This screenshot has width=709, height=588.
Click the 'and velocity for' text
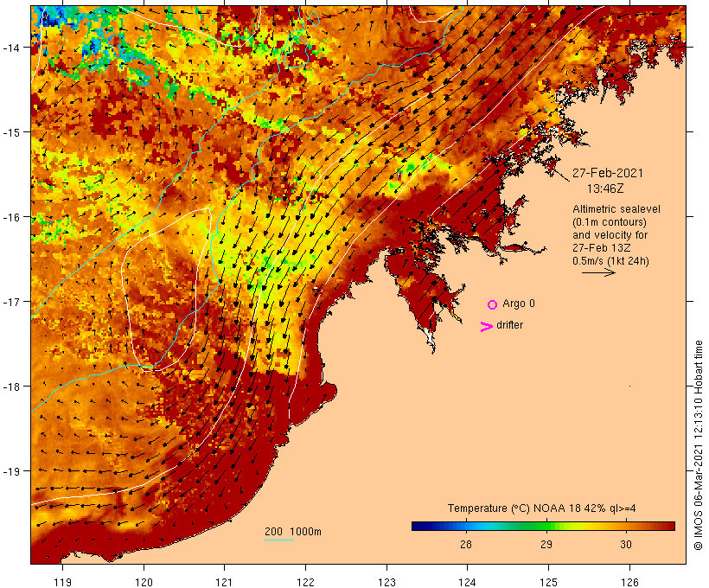610,234
